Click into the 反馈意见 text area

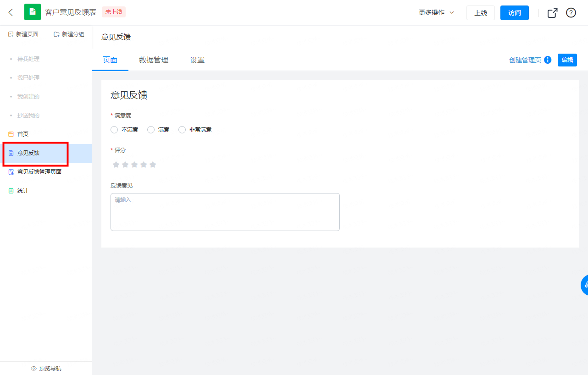click(x=225, y=212)
